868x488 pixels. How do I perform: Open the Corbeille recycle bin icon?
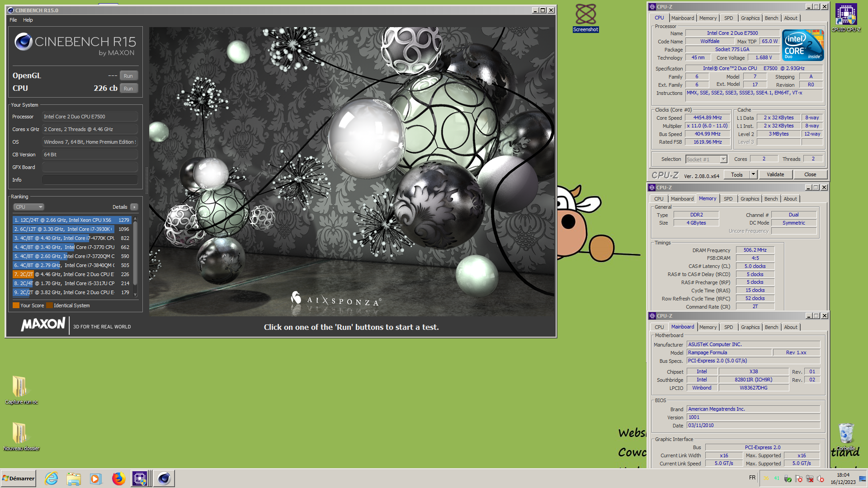tap(846, 437)
